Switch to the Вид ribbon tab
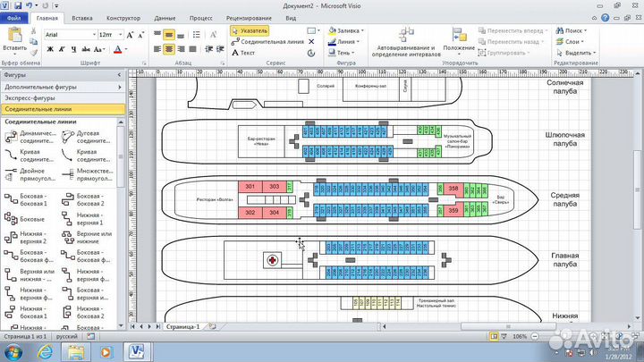This screenshot has width=644, height=362. [291, 18]
